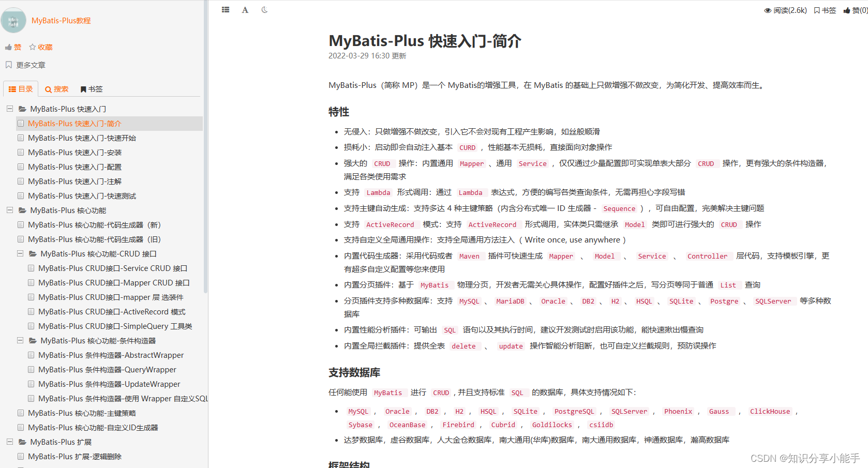
Task: Switch to the 目录 tab
Action: pyautogui.click(x=21, y=89)
